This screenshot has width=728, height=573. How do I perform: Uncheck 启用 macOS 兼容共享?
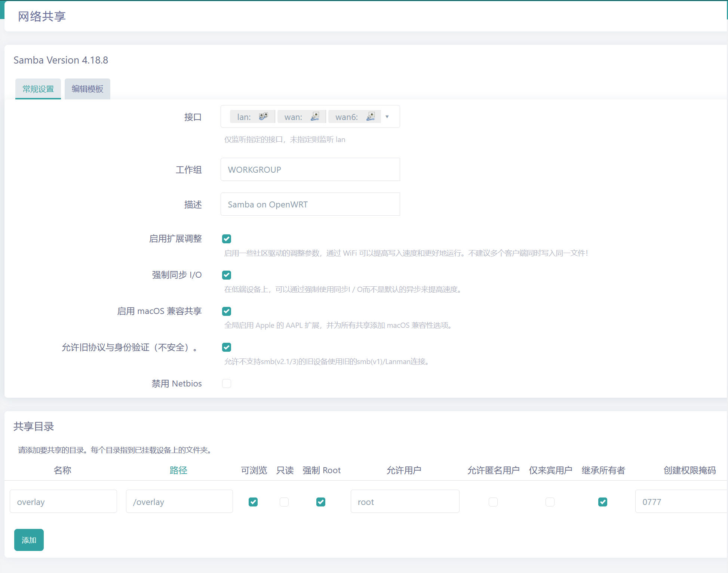[227, 311]
